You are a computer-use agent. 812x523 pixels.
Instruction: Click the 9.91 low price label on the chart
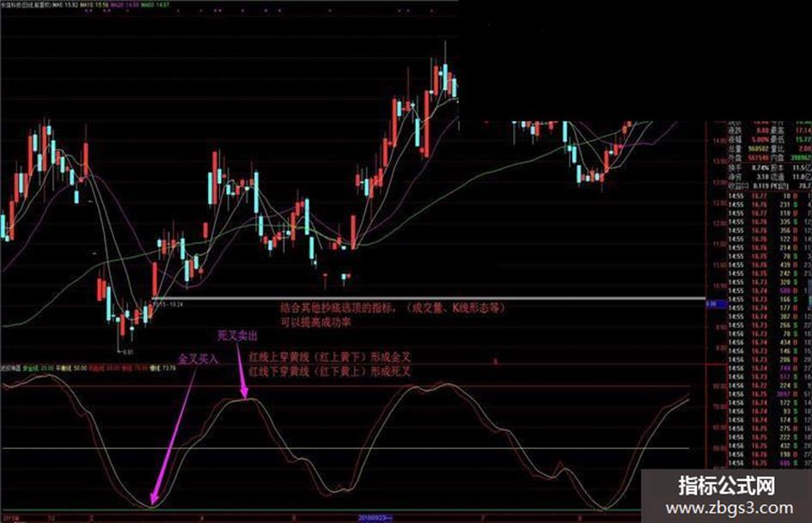127,352
